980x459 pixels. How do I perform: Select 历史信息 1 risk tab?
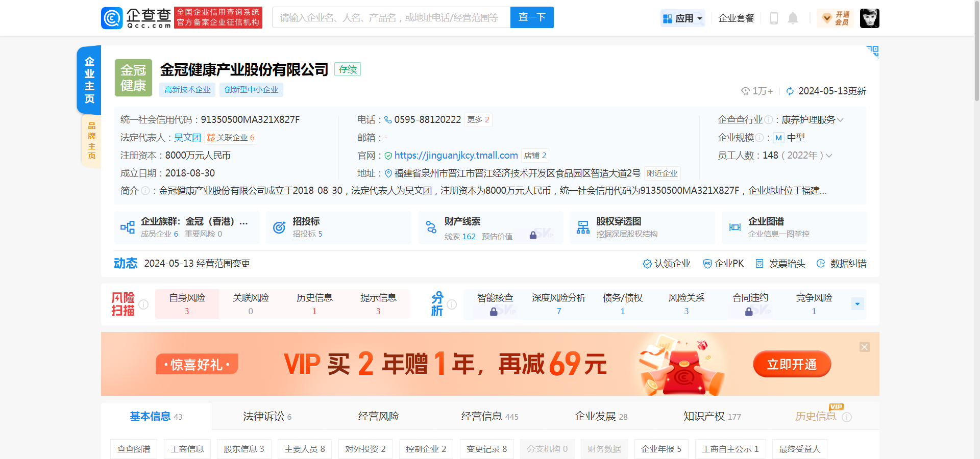click(314, 304)
